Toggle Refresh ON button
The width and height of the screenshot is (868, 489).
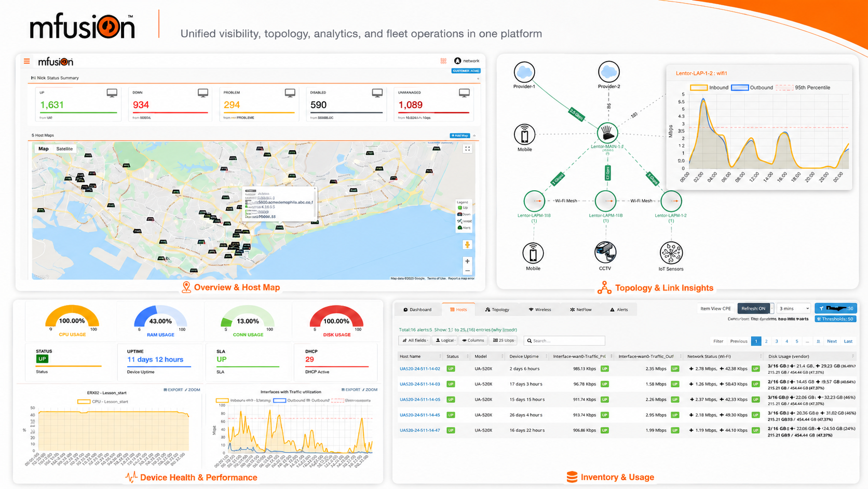(753, 308)
